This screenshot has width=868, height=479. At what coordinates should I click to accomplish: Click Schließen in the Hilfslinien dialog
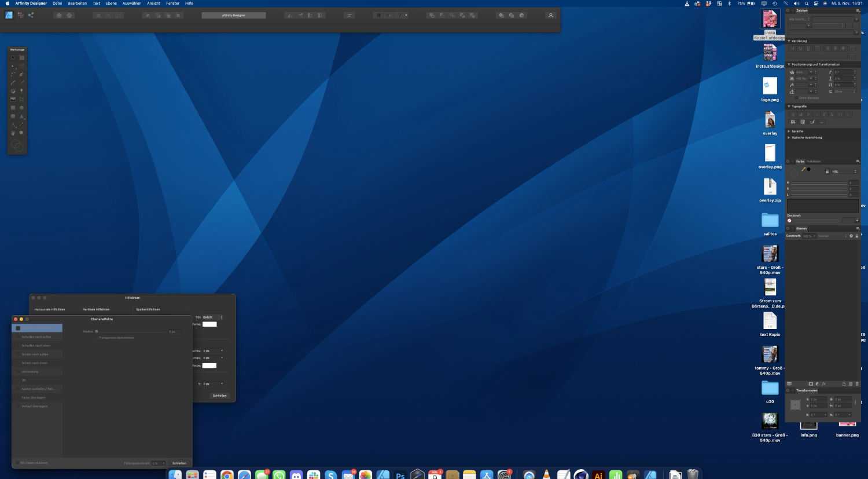[219, 396]
